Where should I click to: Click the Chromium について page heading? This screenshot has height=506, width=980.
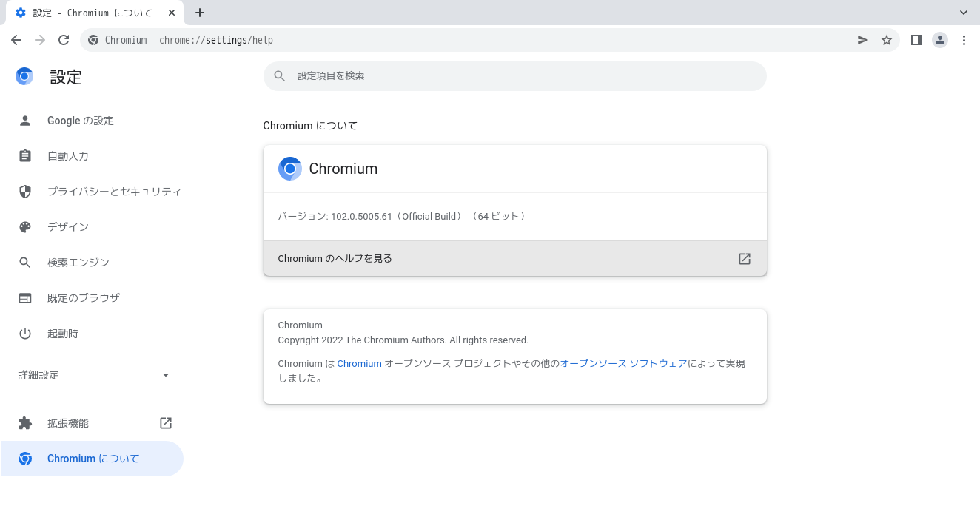coord(310,126)
